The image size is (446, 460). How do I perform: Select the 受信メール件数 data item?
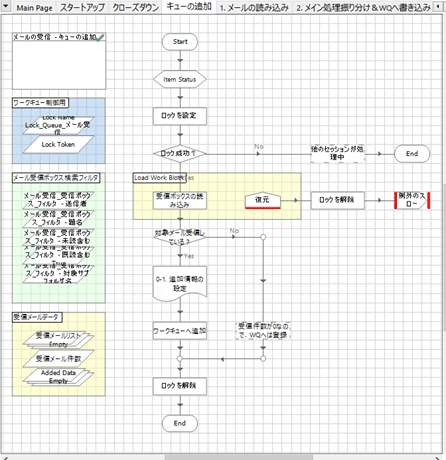click(58, 359)
